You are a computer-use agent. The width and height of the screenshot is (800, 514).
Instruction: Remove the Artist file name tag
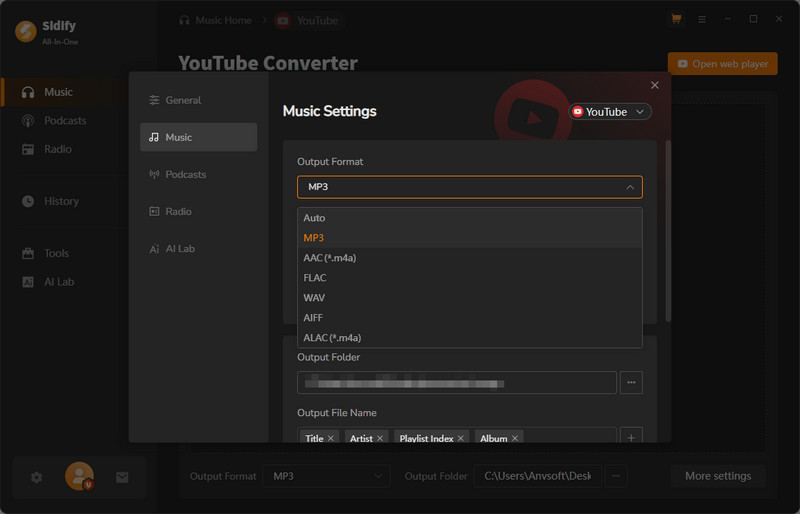pyautogui.click(x=380, y=438)
